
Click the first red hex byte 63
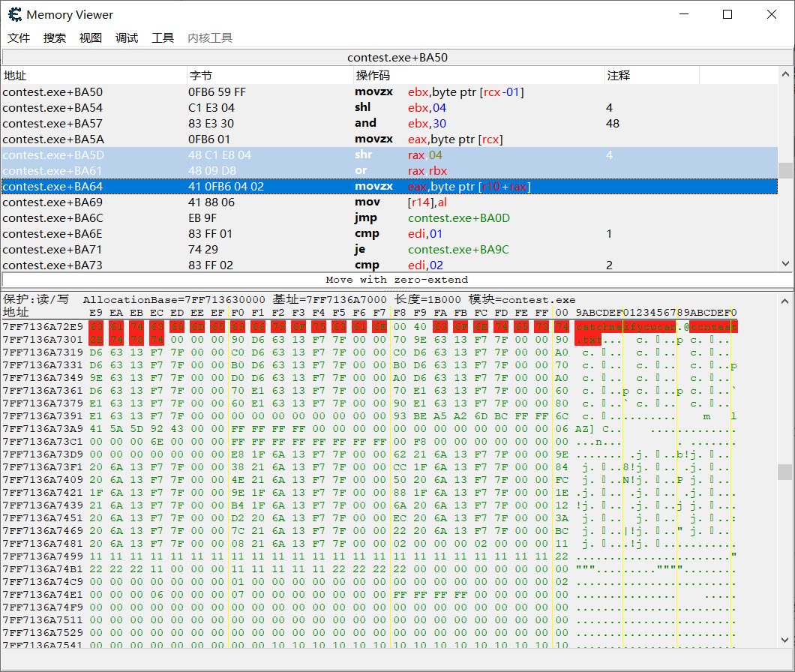[96, 327]
